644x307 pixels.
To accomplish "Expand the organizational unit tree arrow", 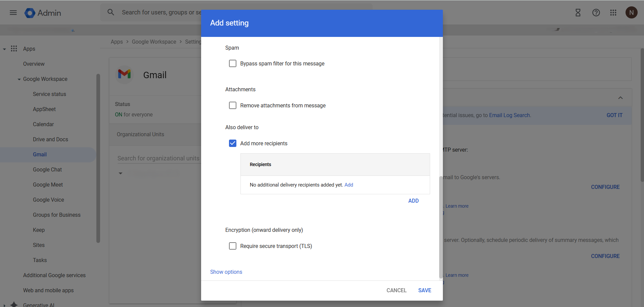I will 121,173.
